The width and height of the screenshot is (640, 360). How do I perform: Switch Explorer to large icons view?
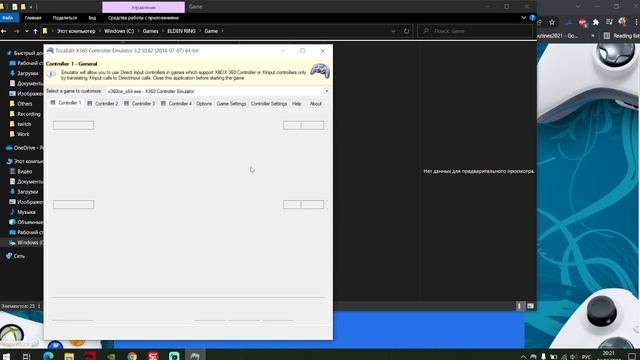530,306
